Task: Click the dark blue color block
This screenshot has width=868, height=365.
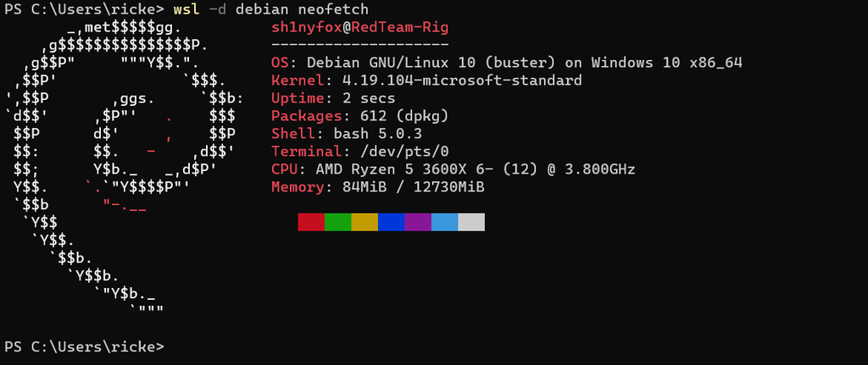Action: click(x=391, y=222)
